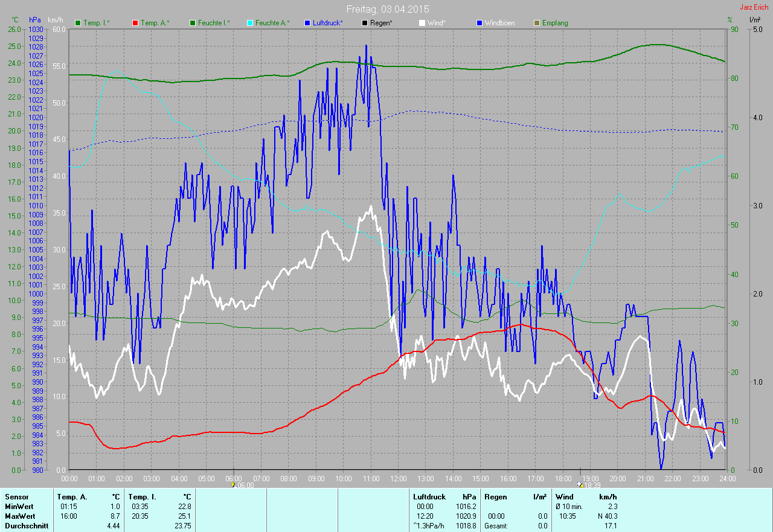
Task: Click the '12:20' pressure time value
Action: point(425,516)
